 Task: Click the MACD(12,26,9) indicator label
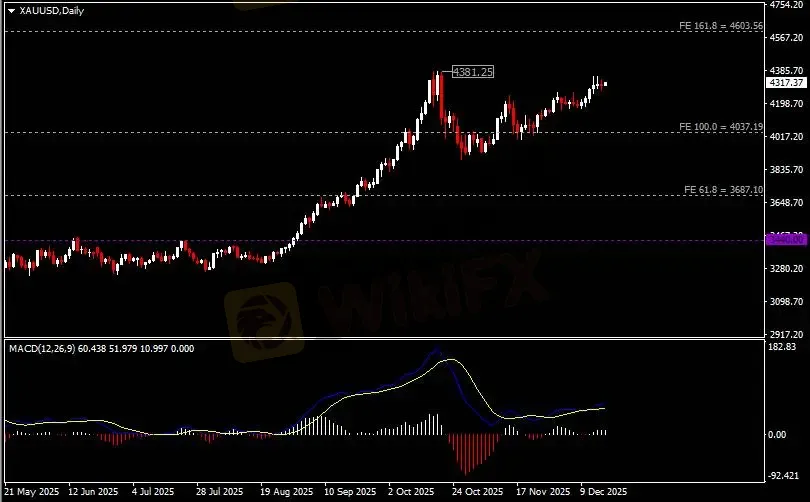(x=102, y=349)
